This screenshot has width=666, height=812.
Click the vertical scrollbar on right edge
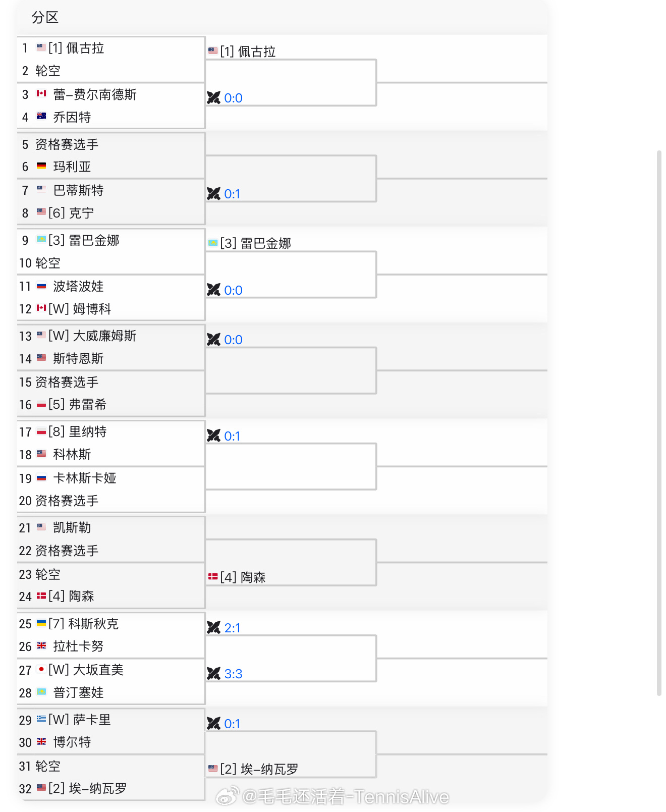659,423
